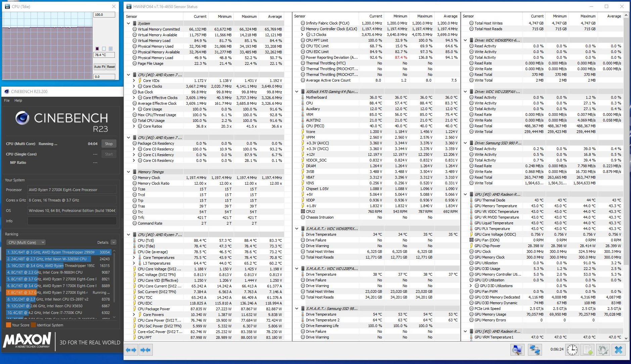
Task: Expand the Core Clocks row
Action: 134,86
